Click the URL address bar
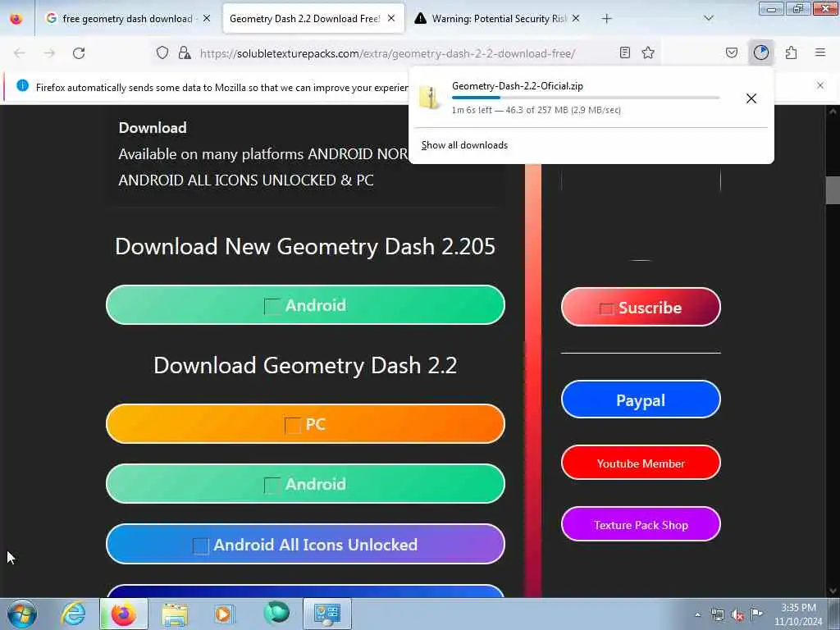This screenshot has height=630, width=840. coord(388,53)
